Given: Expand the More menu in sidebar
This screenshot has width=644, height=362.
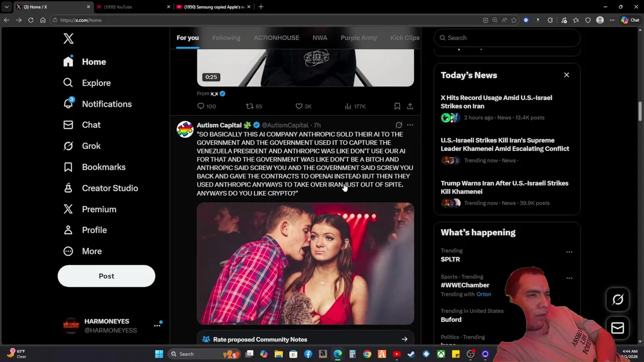Looking at the screenshot, I should (x=82, y=251).
